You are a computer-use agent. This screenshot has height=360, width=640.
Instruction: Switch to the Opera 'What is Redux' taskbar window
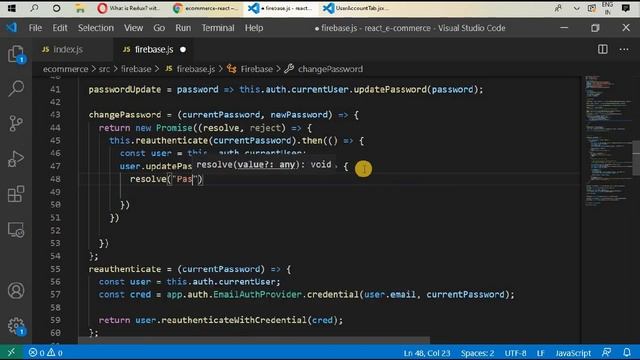pyautogui.click(x=129, y=8)
